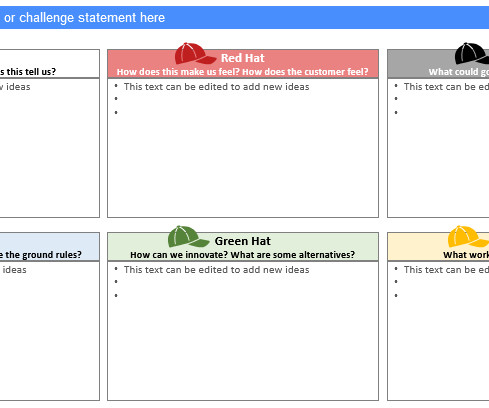This screenshot has width=489, height=408.
Task: Click the 'this tell us?' header text
Action: click(28, 72)
